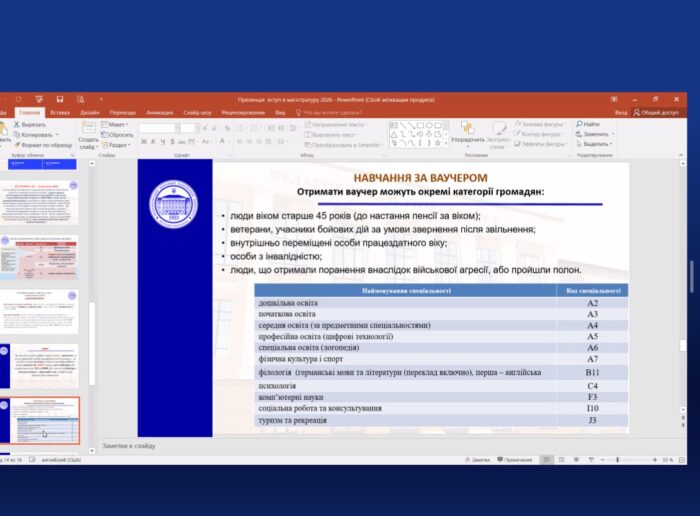Open Shape Fill (Заливка фигуры)
Viewport: 700px width, 516px height.
point(540,124)
